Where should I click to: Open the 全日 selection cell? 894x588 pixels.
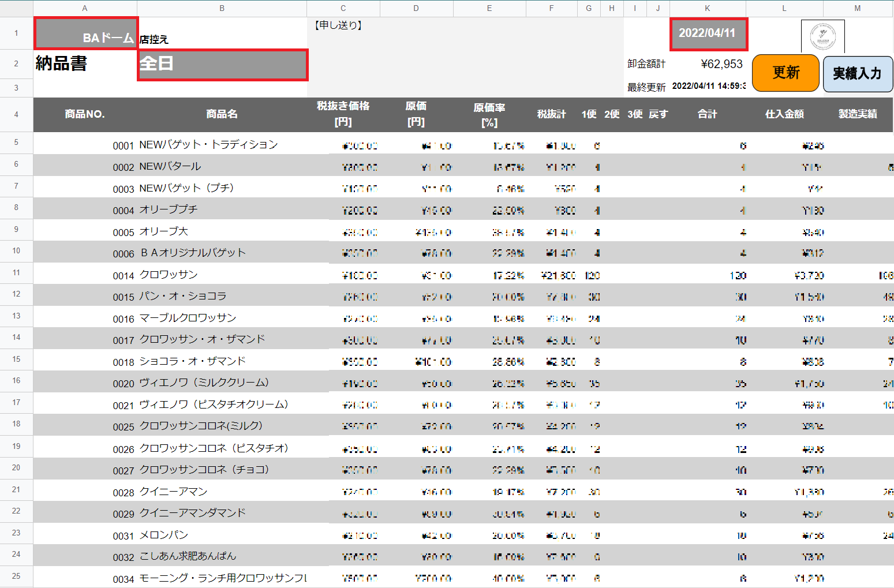tap(222, 65)
